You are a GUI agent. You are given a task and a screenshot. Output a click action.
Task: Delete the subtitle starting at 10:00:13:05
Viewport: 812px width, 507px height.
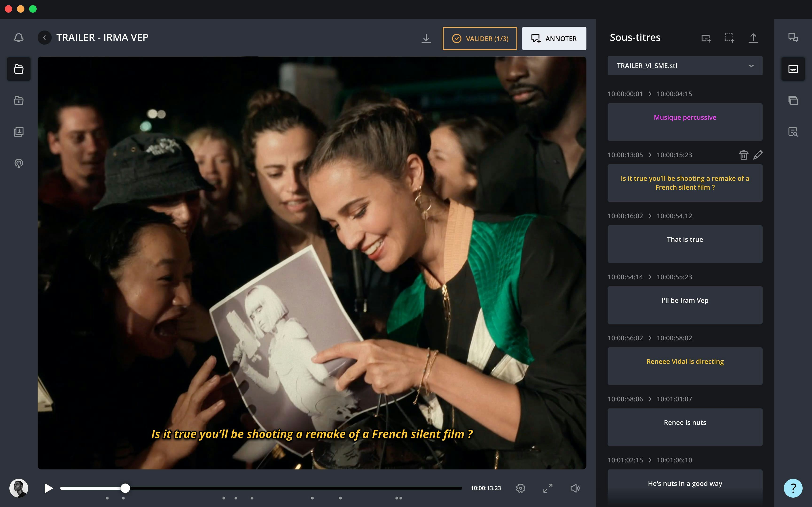coord(744,155)
